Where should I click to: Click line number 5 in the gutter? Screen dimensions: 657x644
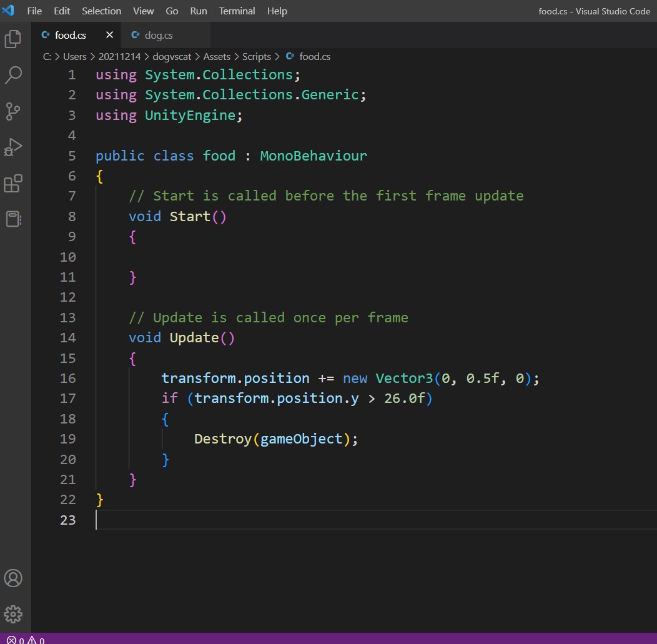[72, 156]
